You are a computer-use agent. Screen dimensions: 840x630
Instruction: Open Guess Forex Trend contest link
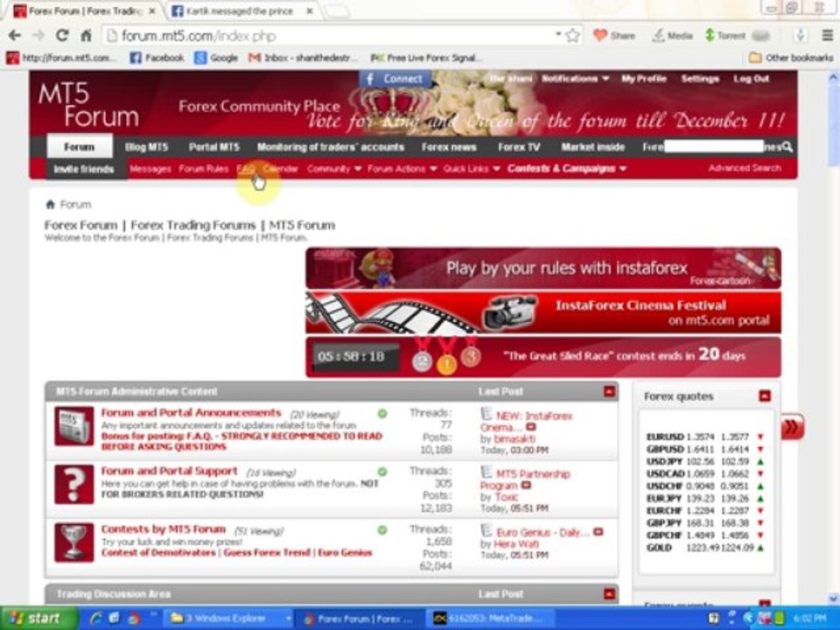(267, 552)
